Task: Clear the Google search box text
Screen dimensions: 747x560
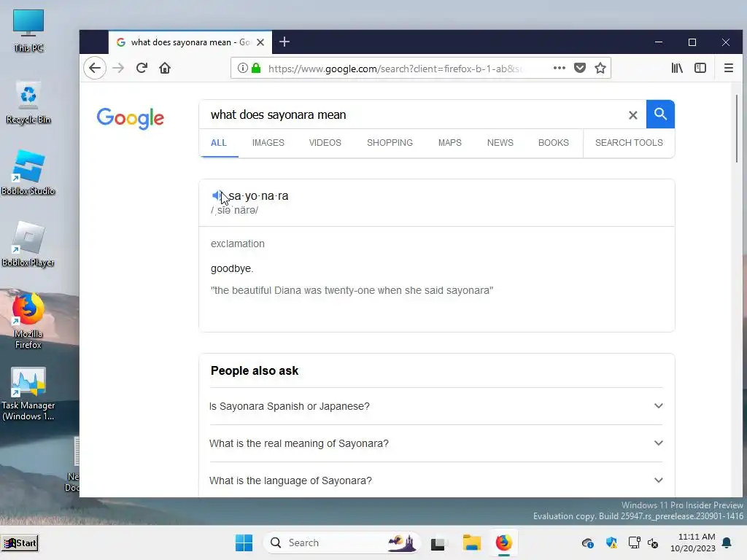Action: 632,114
